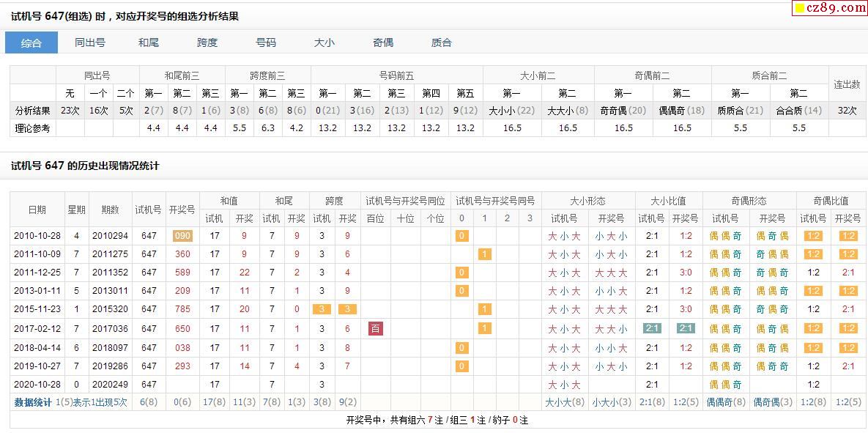Image resolution: width=868 pixels, height=433 pixels.
Task: Click the date 2020-10-28
Action: pyautogui.click(x=37, y=384)
